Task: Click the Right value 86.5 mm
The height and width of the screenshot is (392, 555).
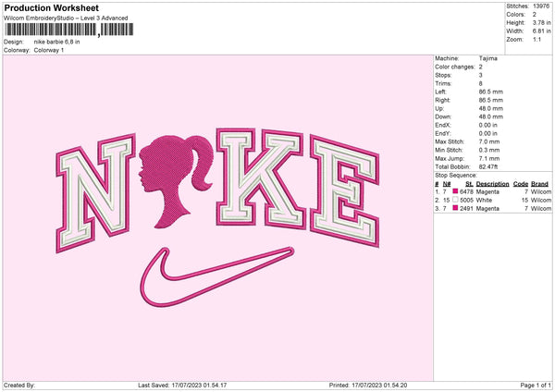Action: 491,101
